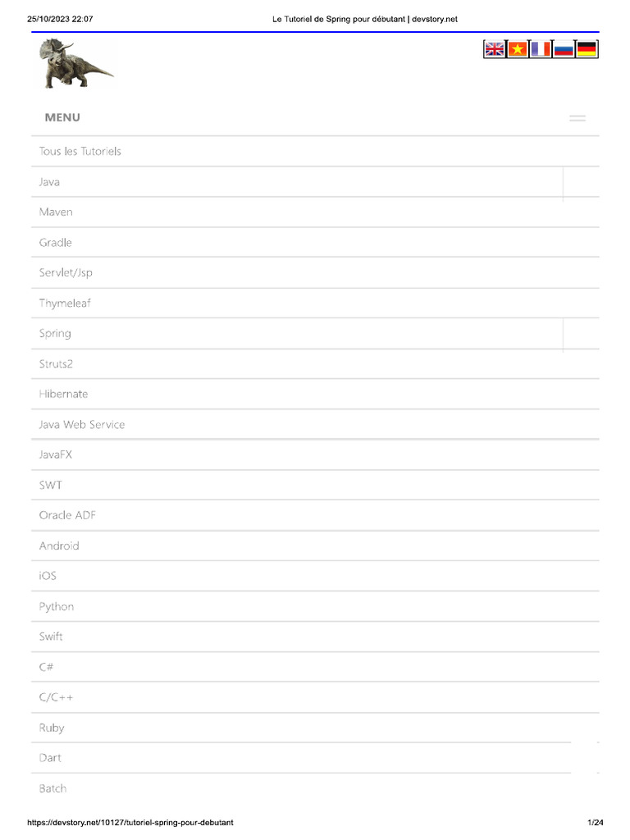Select the German flag icon
The width and height of the screenshot is (630, 840).
(x=587, y=49)
